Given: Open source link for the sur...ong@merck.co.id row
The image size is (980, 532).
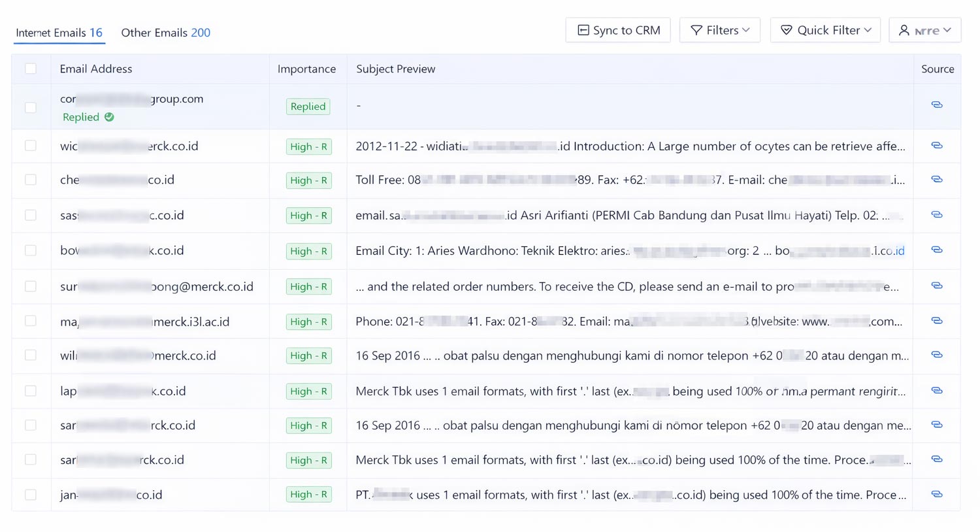Looking at the screenshot, I should point(937,286).
